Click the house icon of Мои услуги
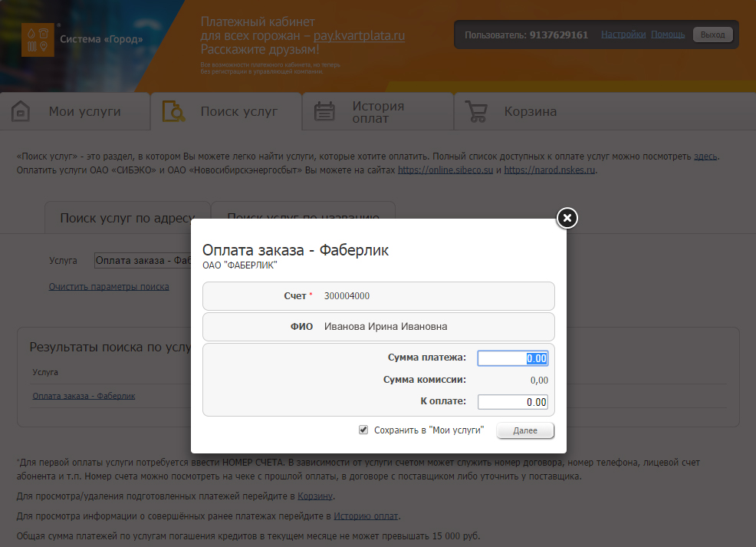The height and width of the screenshot is (547, 756). [x=21, y=111]
